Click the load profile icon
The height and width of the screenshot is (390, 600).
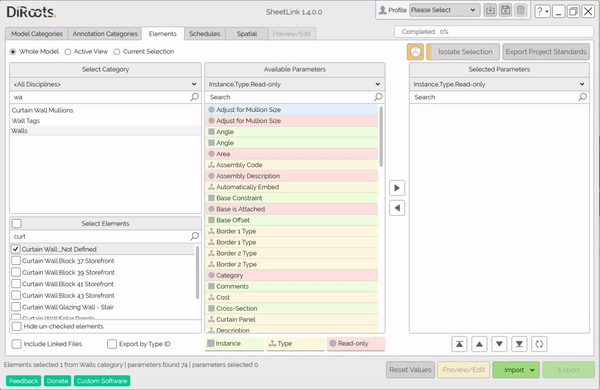[x=490, y=10]
